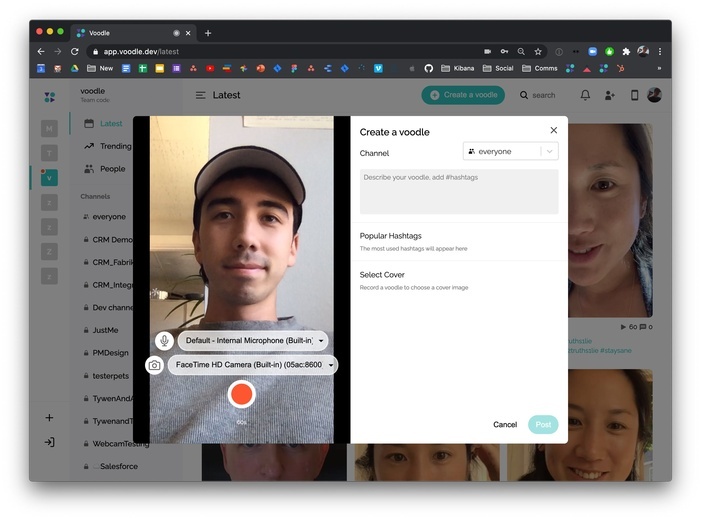The image size is (701, 520).
Task: Click the plus icon in left rail
Action: [49, 418]
